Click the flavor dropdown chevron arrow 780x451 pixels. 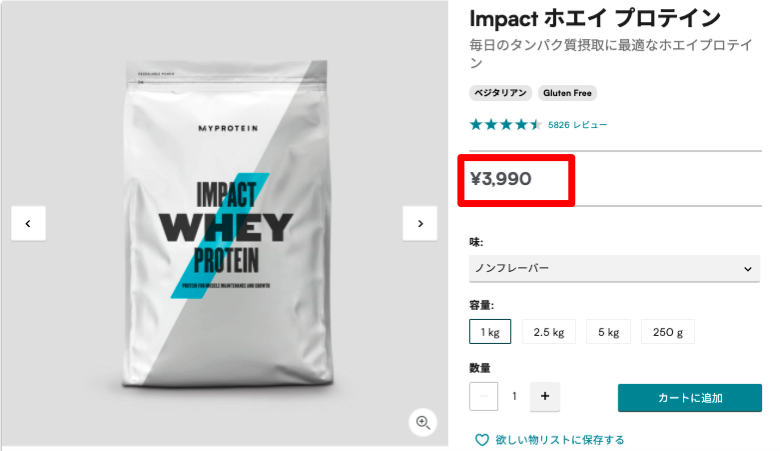(747, 269)
